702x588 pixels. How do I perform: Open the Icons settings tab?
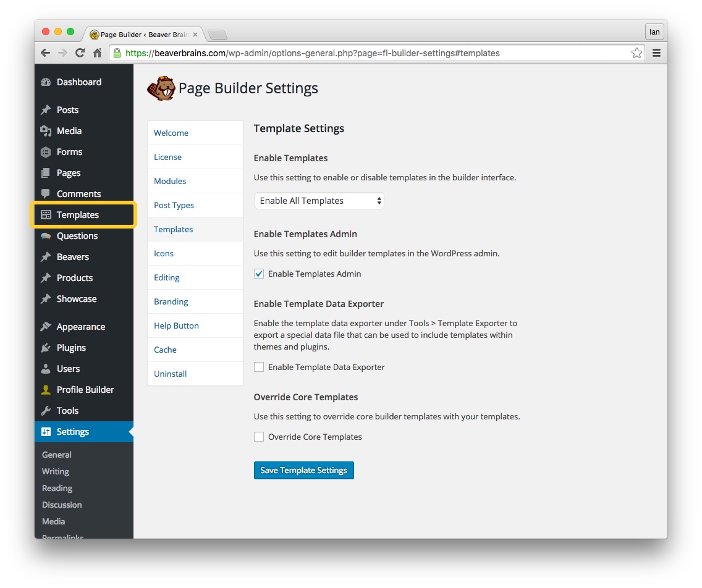coord(195,253)
